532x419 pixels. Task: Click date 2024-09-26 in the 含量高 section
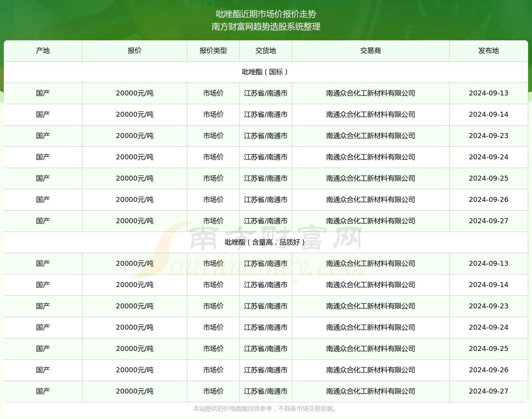point(488,370)
